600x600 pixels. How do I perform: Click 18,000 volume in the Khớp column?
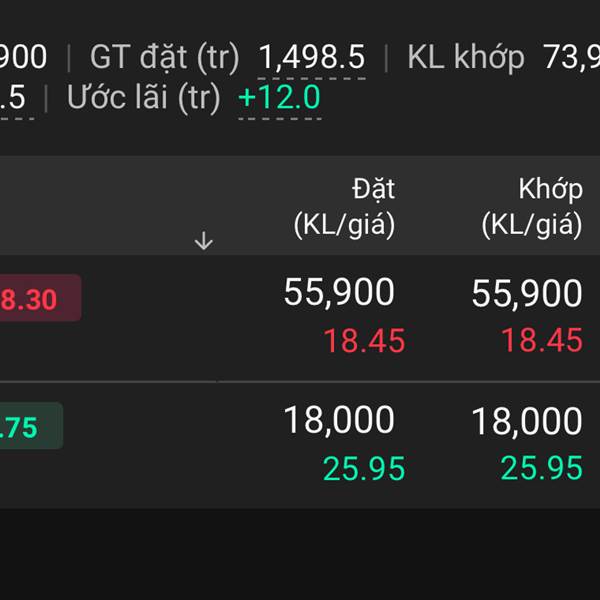527,421
